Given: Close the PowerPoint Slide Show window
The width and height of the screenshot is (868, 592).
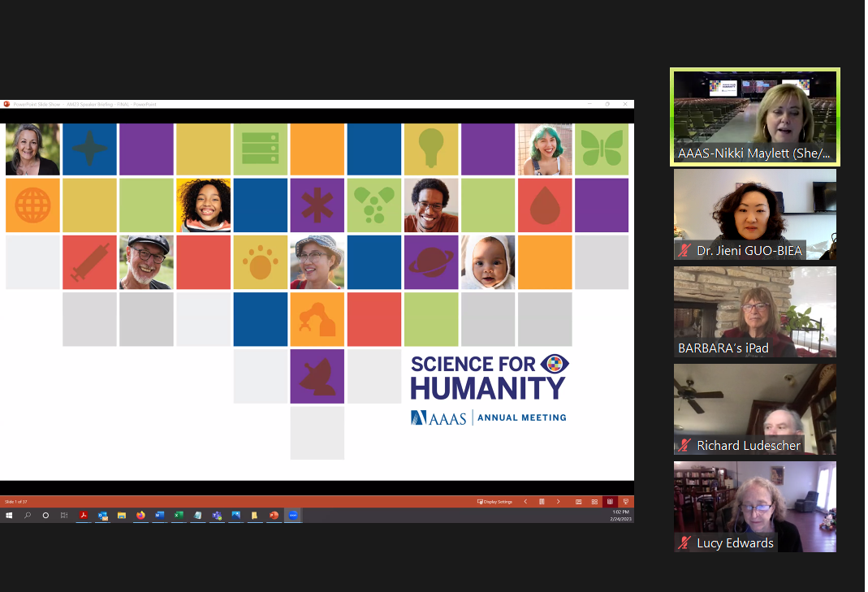Looking at the screenshot, I should click(625, 104).
